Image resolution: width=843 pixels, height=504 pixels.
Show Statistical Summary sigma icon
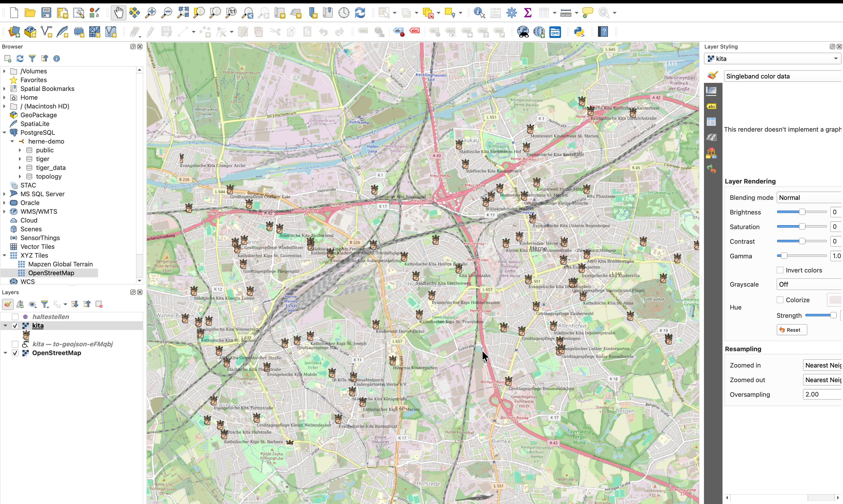click(x=528, y=13)
